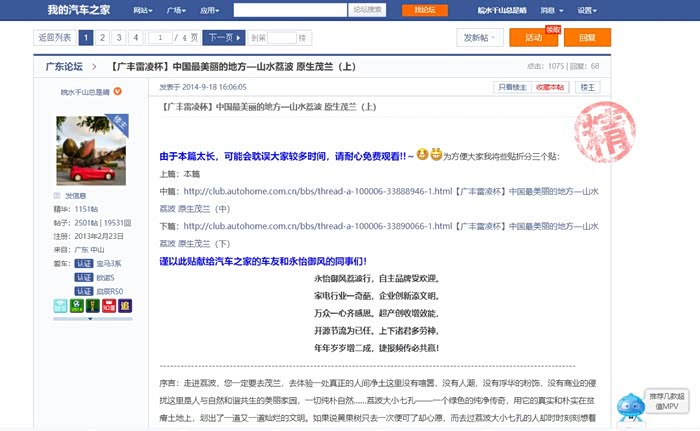Click the first medal badge under the profile
The width and height of the screenshot is (700, 431).
62,305
